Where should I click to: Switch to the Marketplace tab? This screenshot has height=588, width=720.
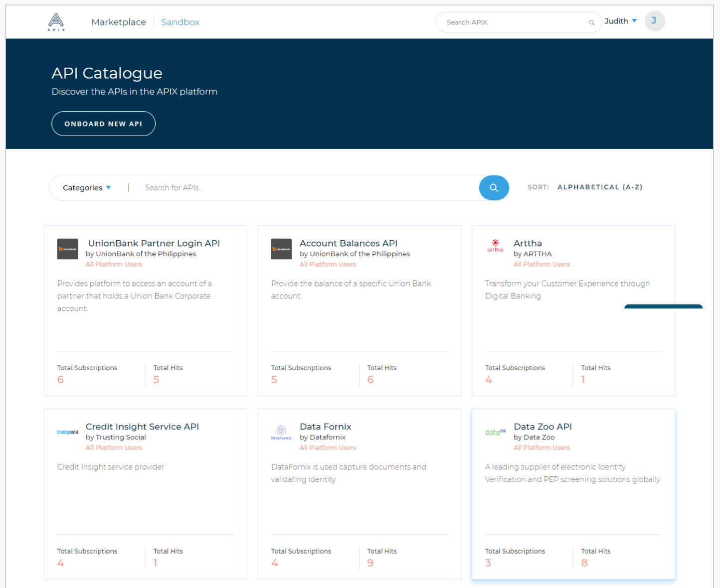[119, 22]
